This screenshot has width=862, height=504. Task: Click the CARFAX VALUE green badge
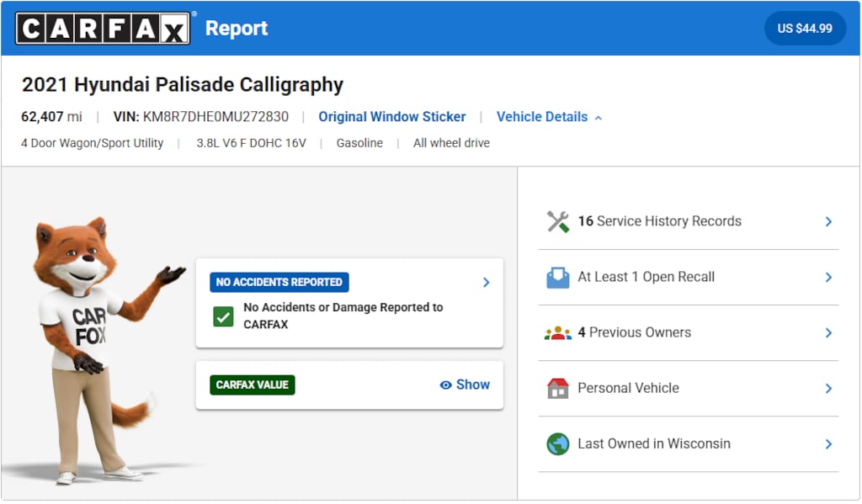[x=253, y=385]
